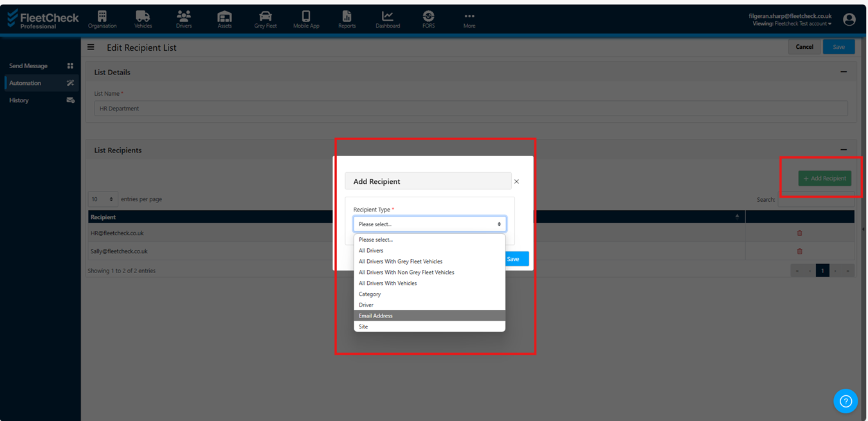
Task: Collapse the List Recipients section
Action: click(844, 150)
